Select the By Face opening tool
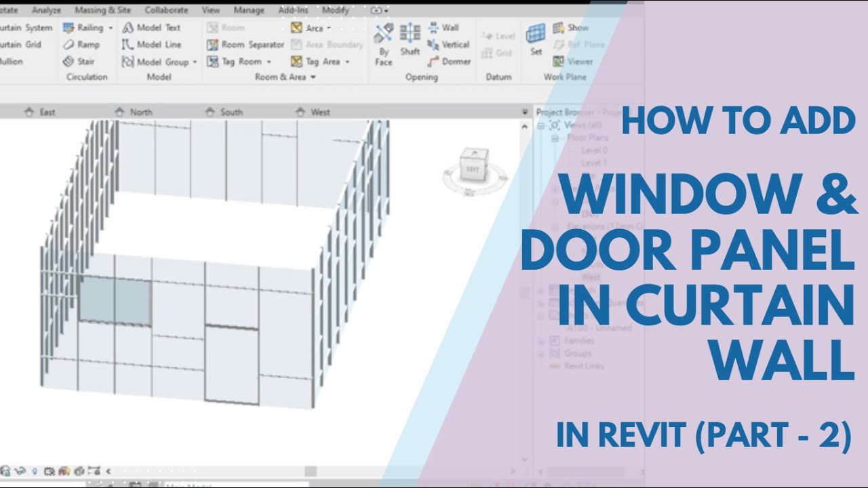Screen dimensions: 868x488 384,44
